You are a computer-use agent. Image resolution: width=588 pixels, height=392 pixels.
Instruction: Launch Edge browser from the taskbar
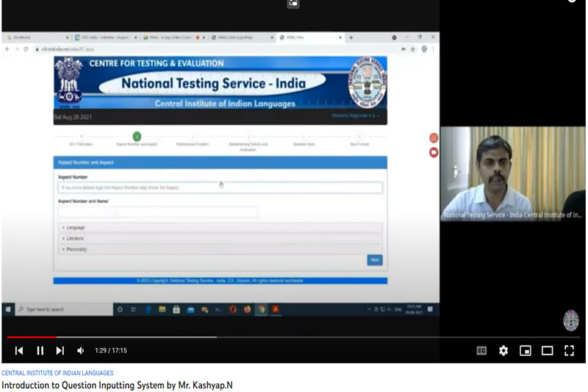click(x=148, y=310)
